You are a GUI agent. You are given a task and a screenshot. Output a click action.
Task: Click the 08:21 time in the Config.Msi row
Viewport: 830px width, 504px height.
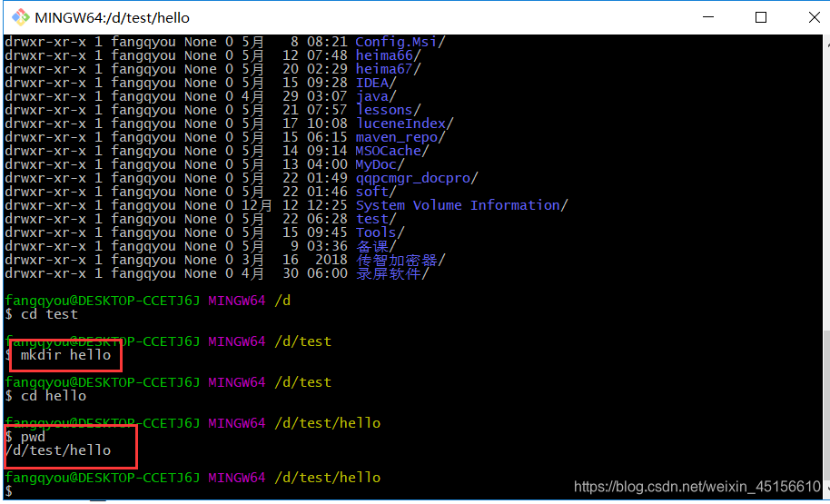pyautogui.click(x=327, y=42)
